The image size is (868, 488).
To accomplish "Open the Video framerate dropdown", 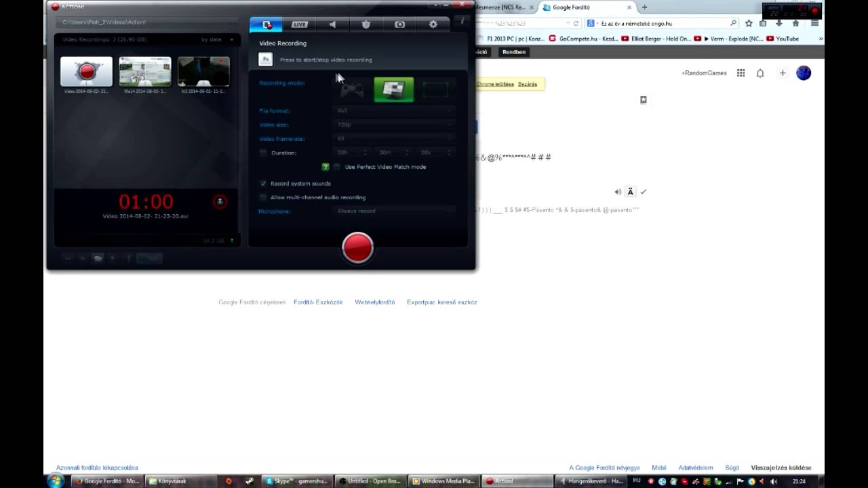I will (393, 138).
